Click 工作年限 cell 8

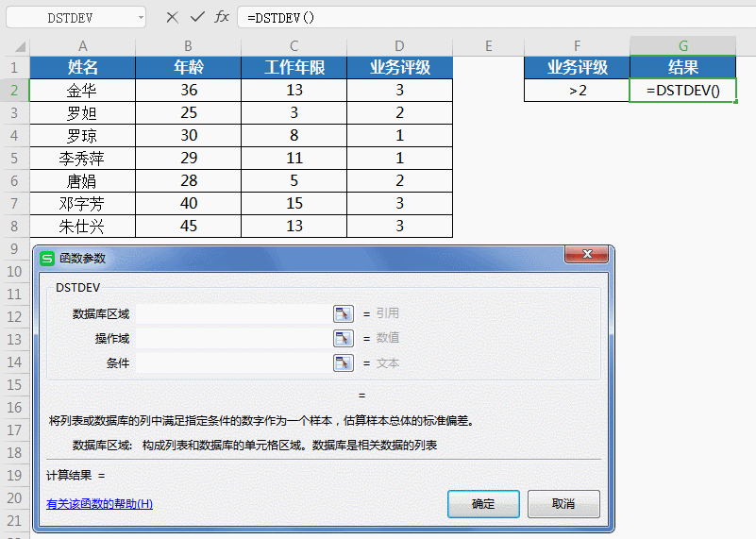click(294, 136)
